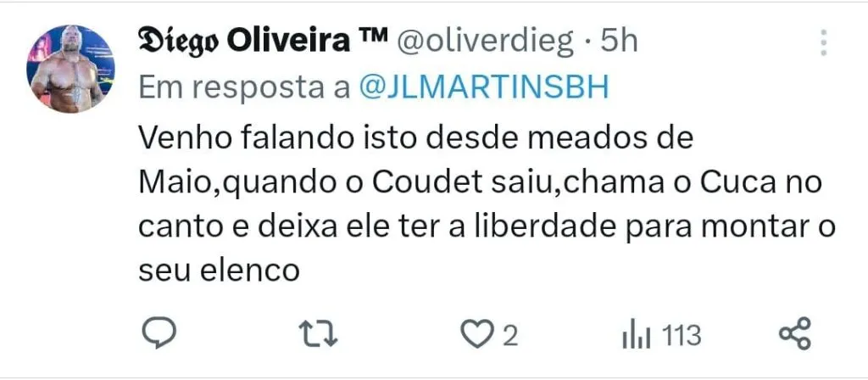Screen dimensions: 868x380
Task: Click "seu elenco" on the last line
Action: (219, 271)
